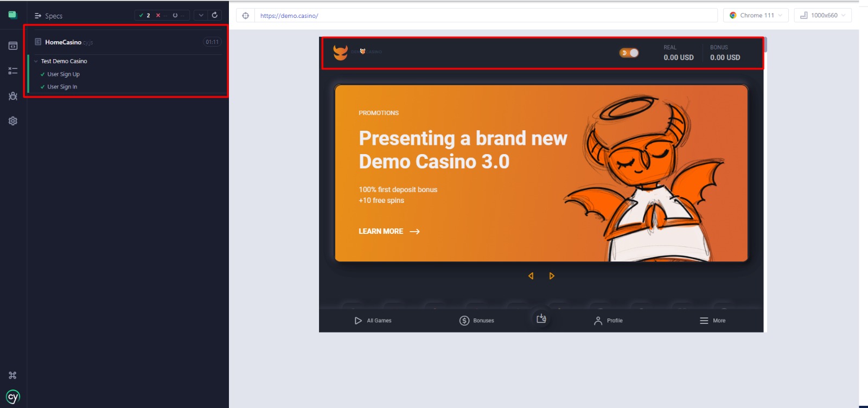868x408 pixels.
Task: Open Profile in casino nav
Action: pos(608,321)
